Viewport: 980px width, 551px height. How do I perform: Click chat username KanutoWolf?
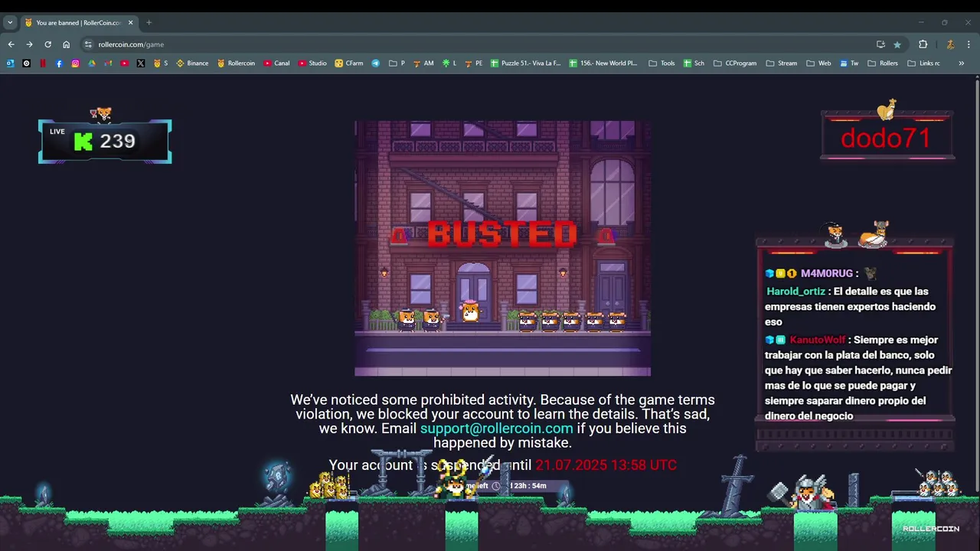817,340
